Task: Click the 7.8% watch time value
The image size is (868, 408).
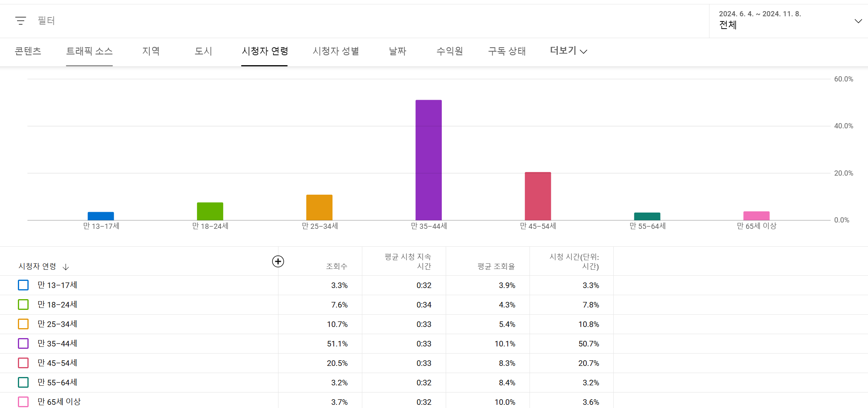Action: (591, 305)
